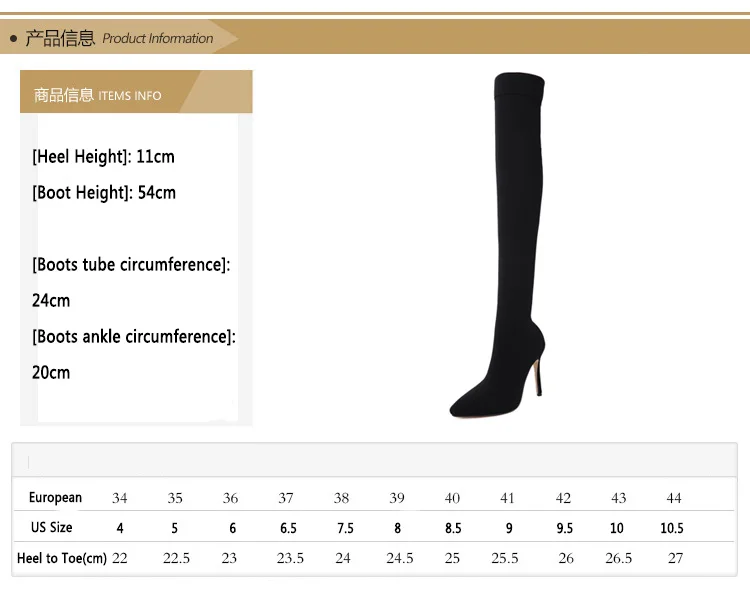This screenshot has height=604, width=750.
Task: Select European size 35 cell
Action: click(x=175, y=498)
